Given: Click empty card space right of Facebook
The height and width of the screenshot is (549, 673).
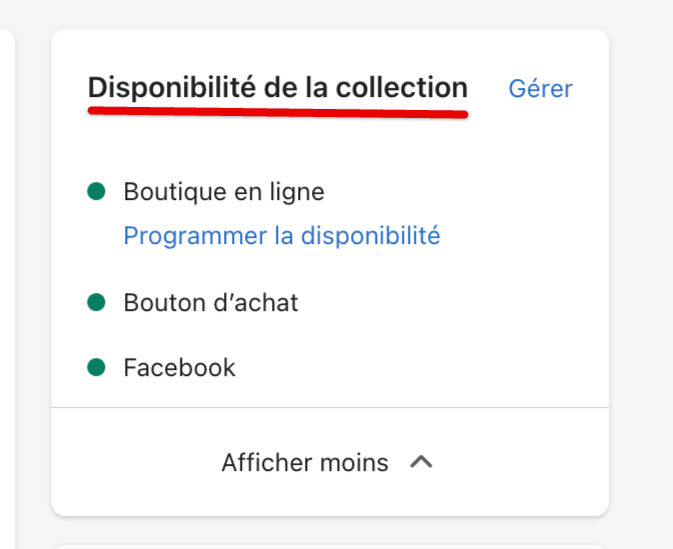Looking at the screenshot, I should point(420,367).
